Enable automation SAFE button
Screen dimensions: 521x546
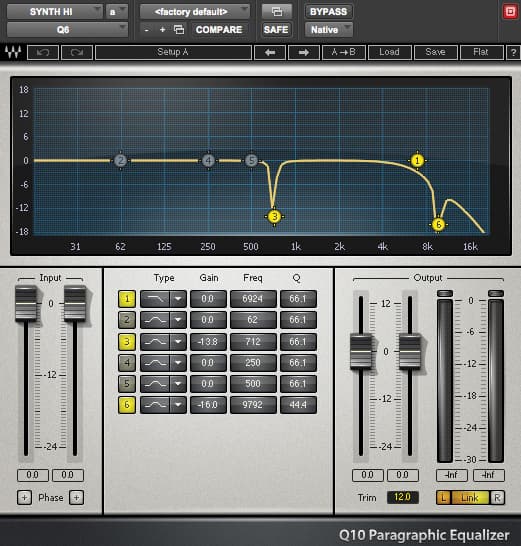coord(276,30)
